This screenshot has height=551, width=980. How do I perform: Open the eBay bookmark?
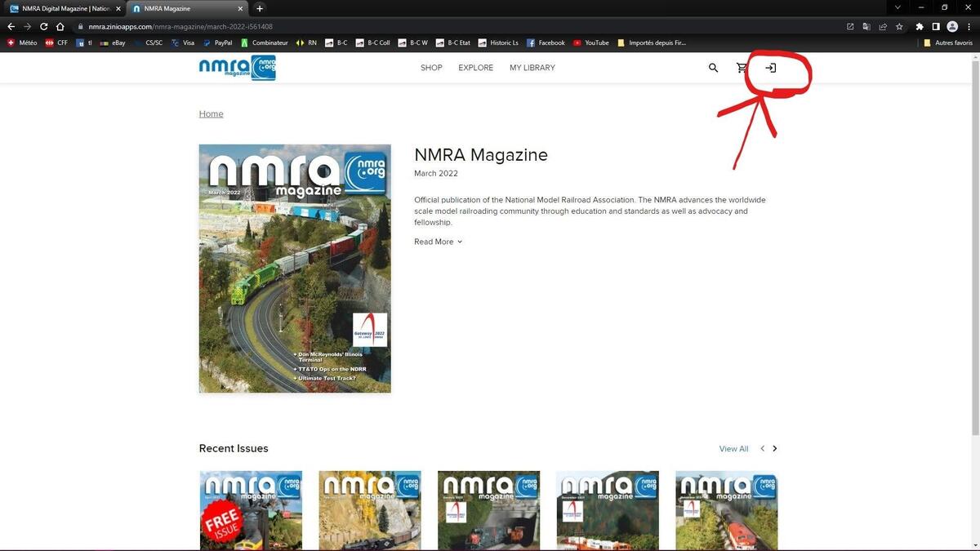113,42
